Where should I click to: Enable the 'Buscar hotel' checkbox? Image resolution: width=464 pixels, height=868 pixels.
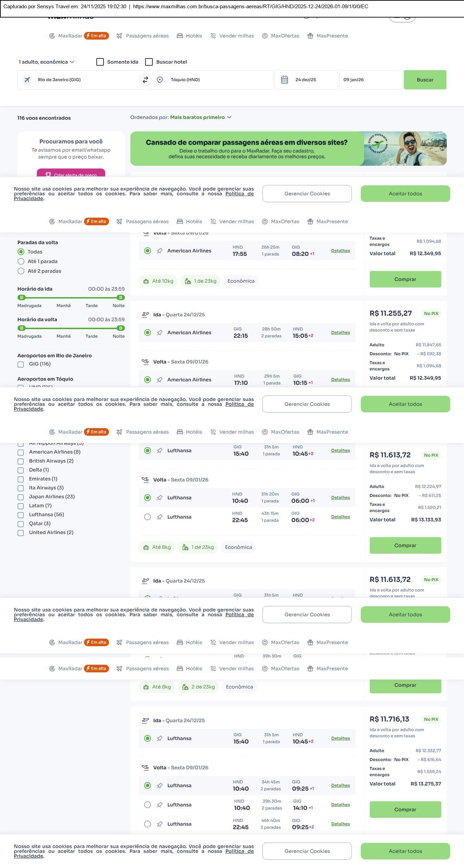click(149, 62)
